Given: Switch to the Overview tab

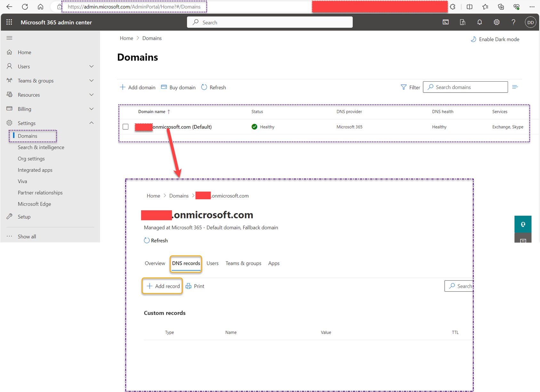Looking at the screenshot, I should (x=155, y=263).
